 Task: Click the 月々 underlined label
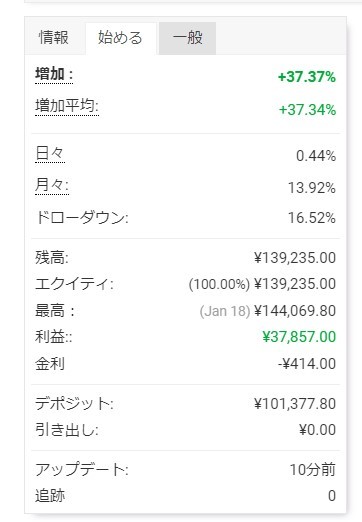click(52, 185)
